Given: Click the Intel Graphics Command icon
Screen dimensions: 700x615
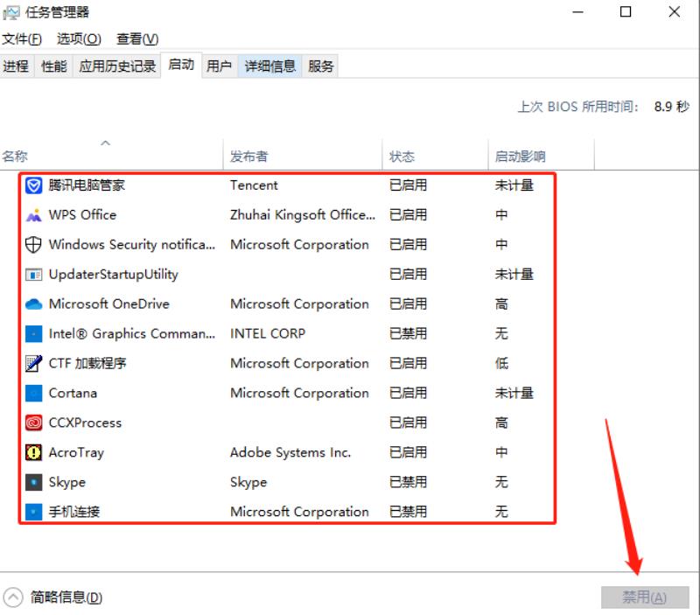Looking at the screenshot, I should point(33,334).
